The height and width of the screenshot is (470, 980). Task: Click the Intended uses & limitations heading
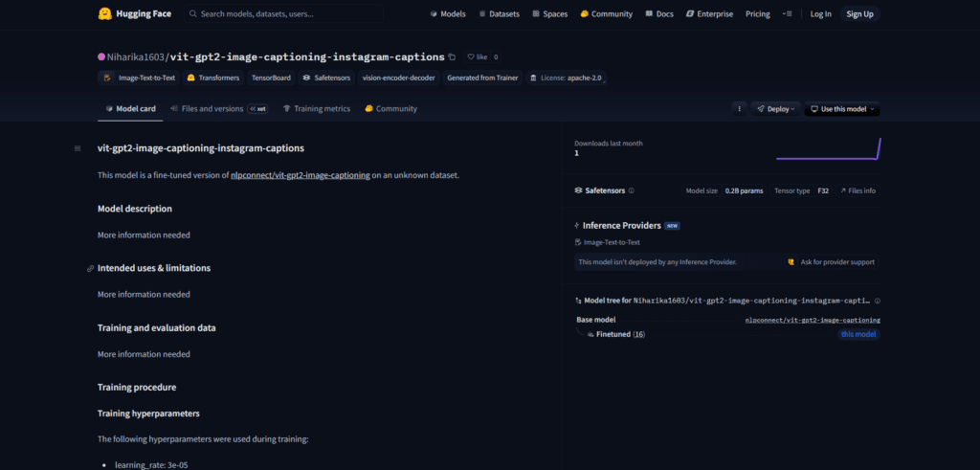click(154, 268)
